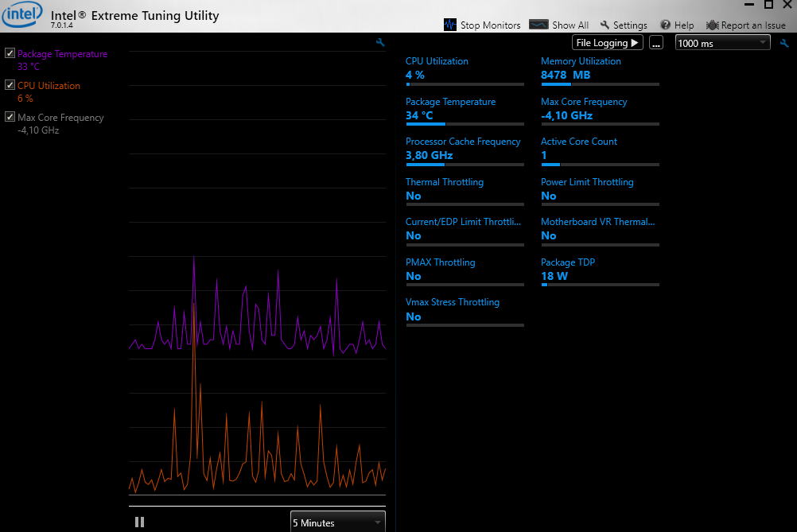Select the Vmax Stress Throttling tile
This screenshot has height=532, width=797.
coord(465,312)
